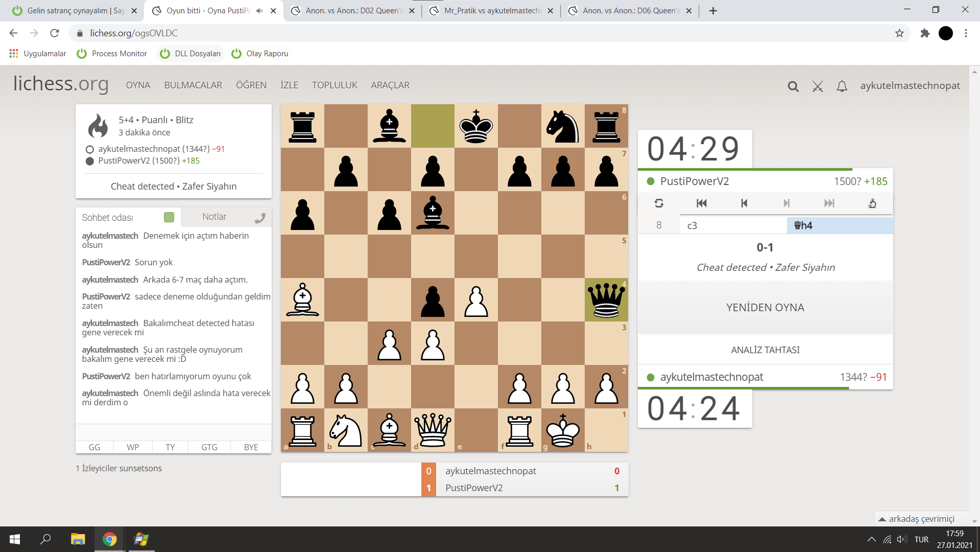980x552 pixels.
Task: Send BYE preset chat message
Action: pyautogui.click(x=251, y=447)
